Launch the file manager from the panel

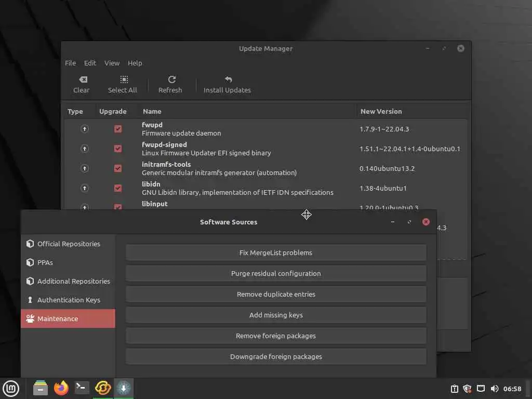pos(41,388)
